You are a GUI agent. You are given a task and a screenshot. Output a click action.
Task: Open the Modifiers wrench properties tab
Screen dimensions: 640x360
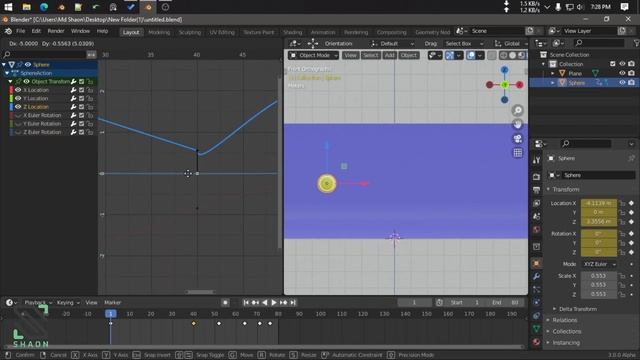tap(536, 276)
